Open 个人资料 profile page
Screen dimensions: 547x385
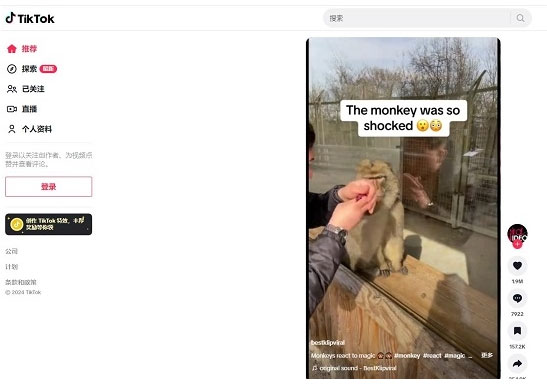[29, 129]
